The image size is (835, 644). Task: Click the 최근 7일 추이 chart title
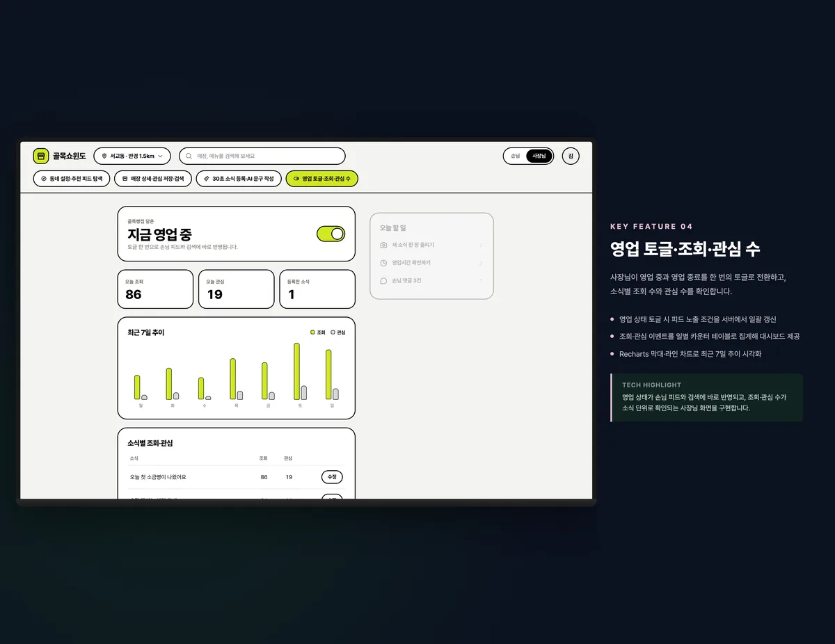point(146,332)
